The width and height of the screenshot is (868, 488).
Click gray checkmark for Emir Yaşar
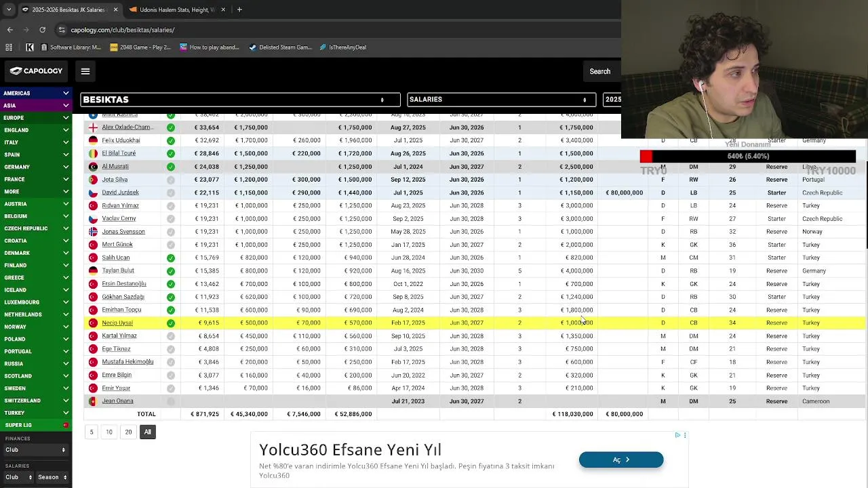171,388
